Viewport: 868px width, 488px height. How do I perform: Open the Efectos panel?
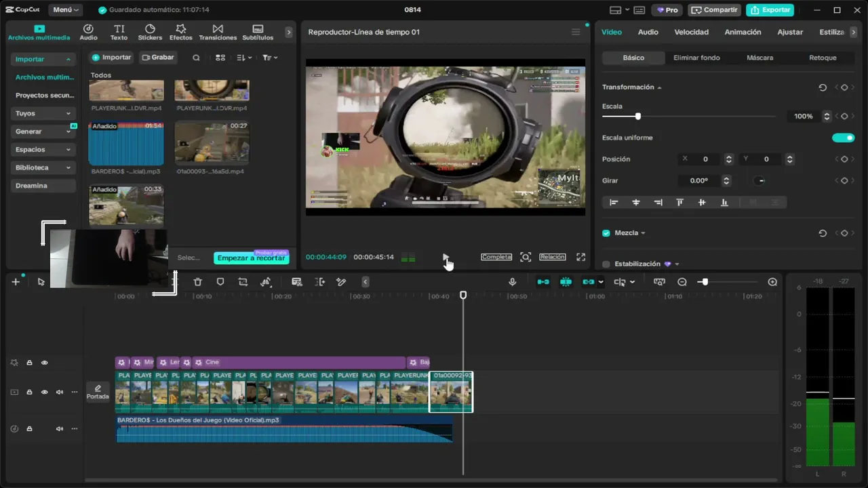point(181,32)
